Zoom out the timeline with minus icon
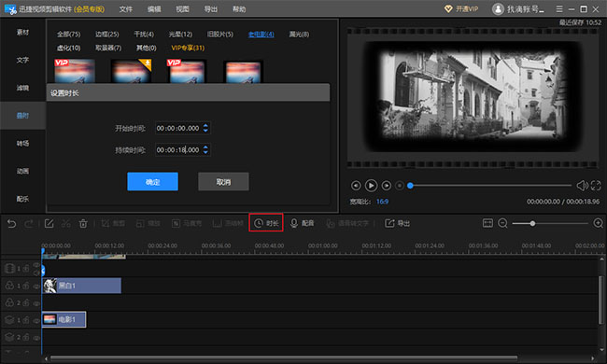The height and width of the screenshot is (364, 607). 502,223
